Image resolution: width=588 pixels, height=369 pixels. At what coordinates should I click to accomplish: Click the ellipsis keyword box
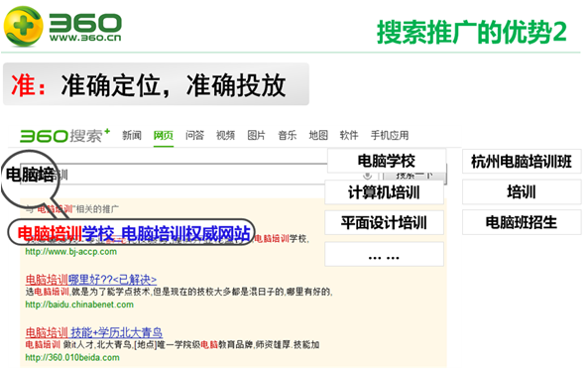[384, 254]
